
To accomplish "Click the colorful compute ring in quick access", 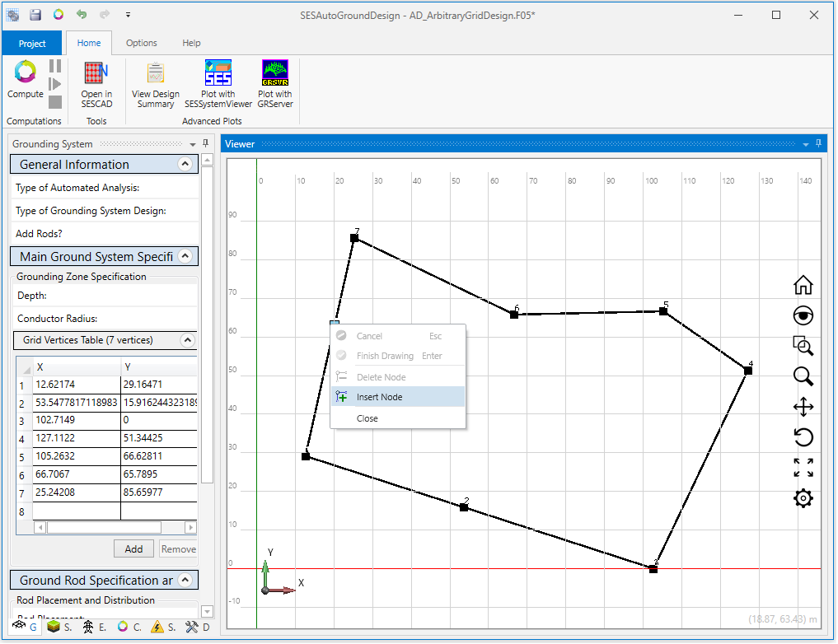I will point(59,15).
